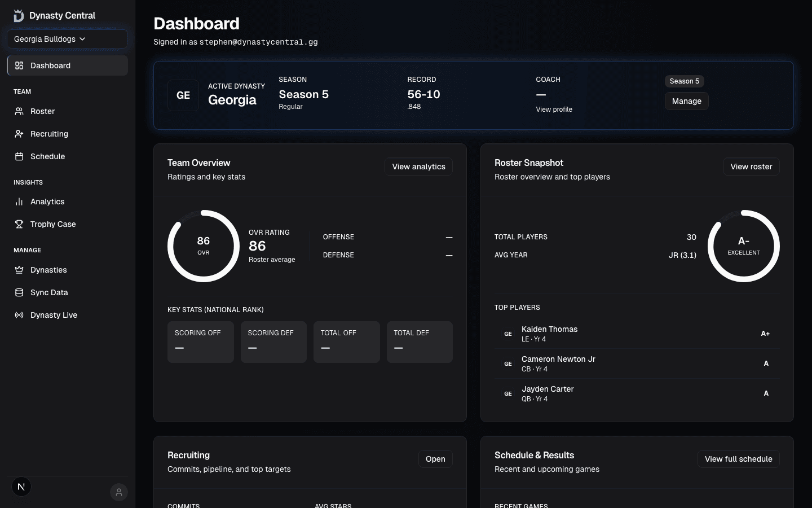Click the GE badge beside Kaiden Thomas

click(x=508, y=334)
